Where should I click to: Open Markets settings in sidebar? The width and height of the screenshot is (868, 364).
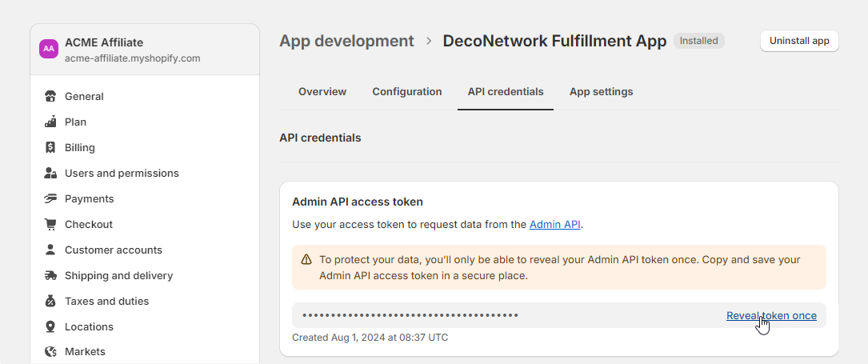click(85, 352)
